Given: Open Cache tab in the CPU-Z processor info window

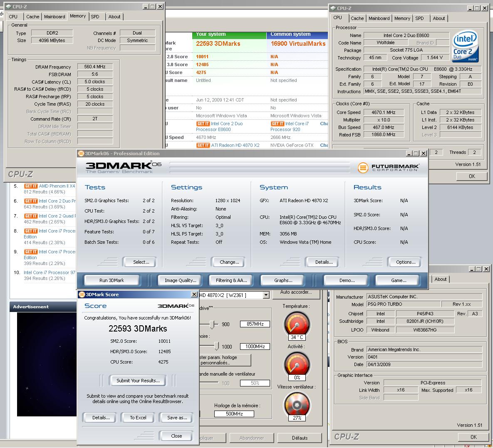Looking at the screenshot, I should 357,18.
